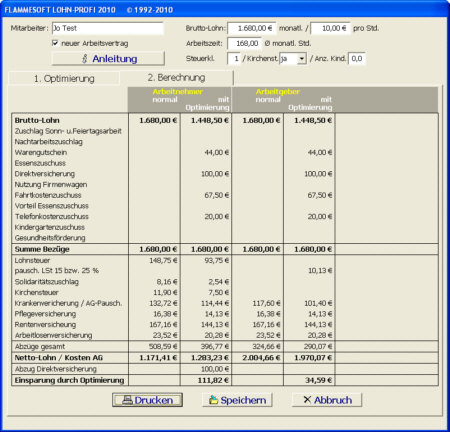Click the Warengutschein row label
The height and width of the screenshot is (432, 450).
41,152
